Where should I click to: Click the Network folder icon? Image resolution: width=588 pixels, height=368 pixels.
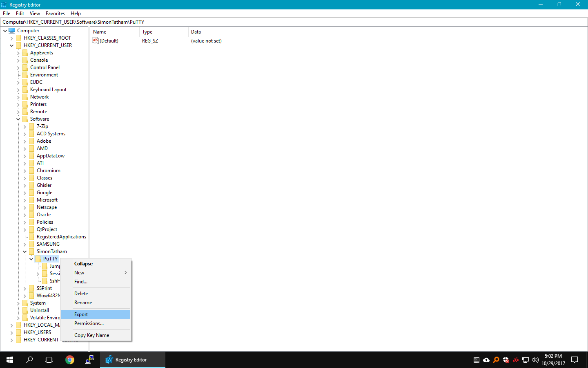point(25,97)
